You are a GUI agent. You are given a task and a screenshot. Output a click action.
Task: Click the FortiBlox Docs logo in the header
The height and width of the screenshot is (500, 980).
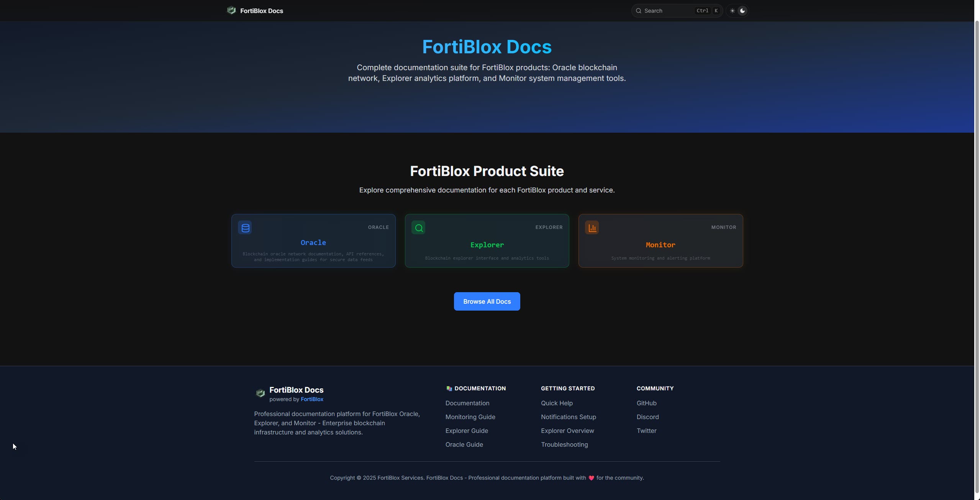pos(255,10)
